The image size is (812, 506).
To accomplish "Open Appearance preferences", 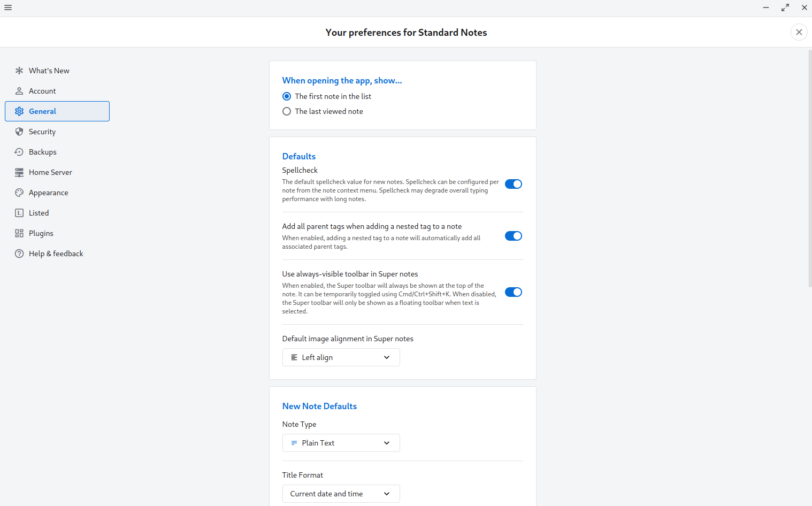I will (57, 193).
